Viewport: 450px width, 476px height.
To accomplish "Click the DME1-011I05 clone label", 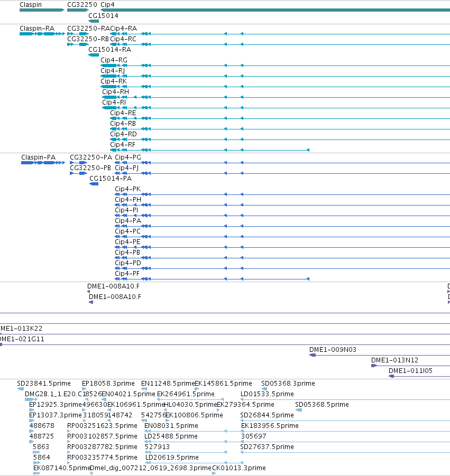I will 410,371.
